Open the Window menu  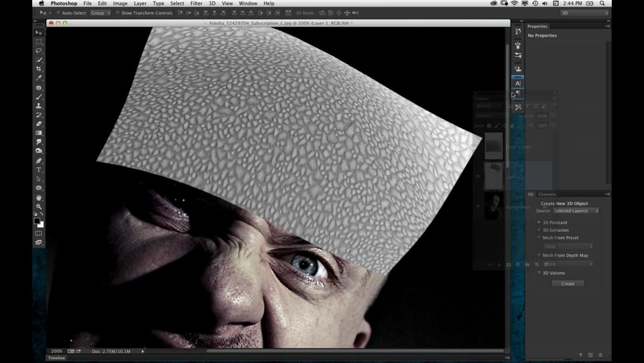[x=248, y=3]
